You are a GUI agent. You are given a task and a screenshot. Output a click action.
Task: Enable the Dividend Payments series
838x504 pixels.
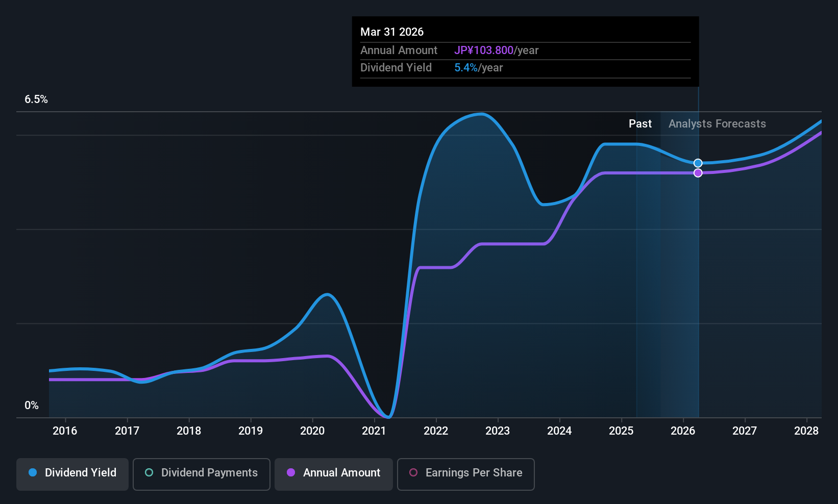tap(201, 474)
